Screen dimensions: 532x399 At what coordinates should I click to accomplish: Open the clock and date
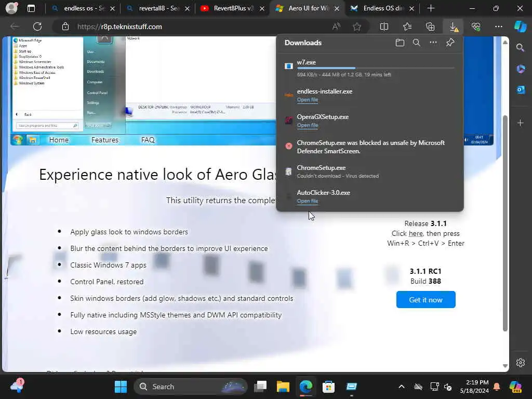tap(474, 387)
